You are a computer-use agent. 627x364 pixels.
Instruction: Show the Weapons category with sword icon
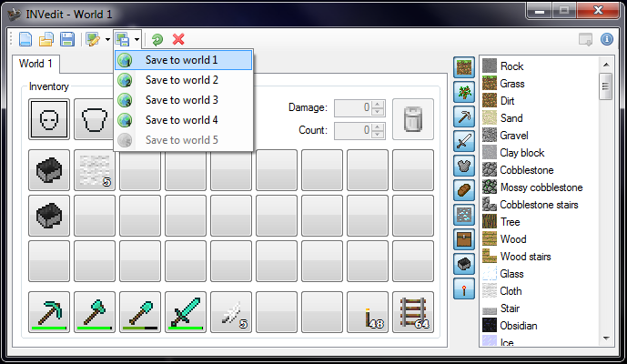point(464,141)
